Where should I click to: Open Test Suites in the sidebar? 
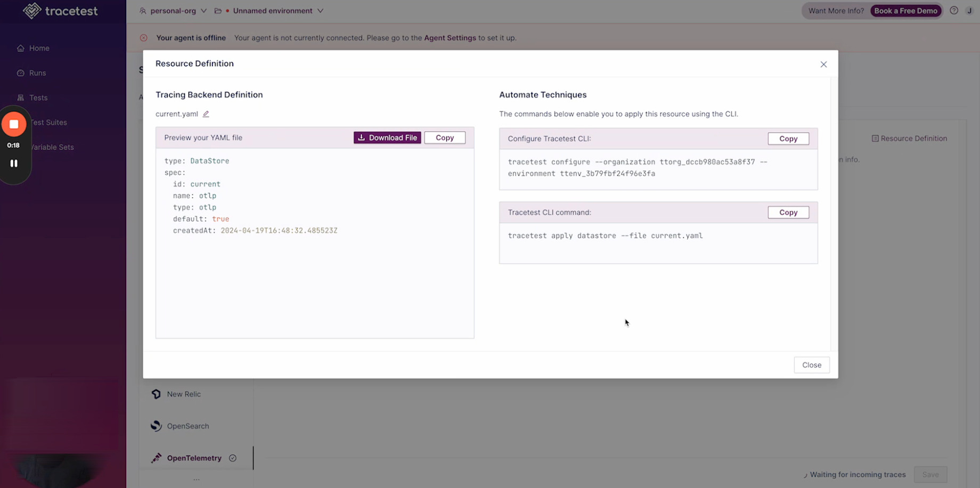[48, 122]
